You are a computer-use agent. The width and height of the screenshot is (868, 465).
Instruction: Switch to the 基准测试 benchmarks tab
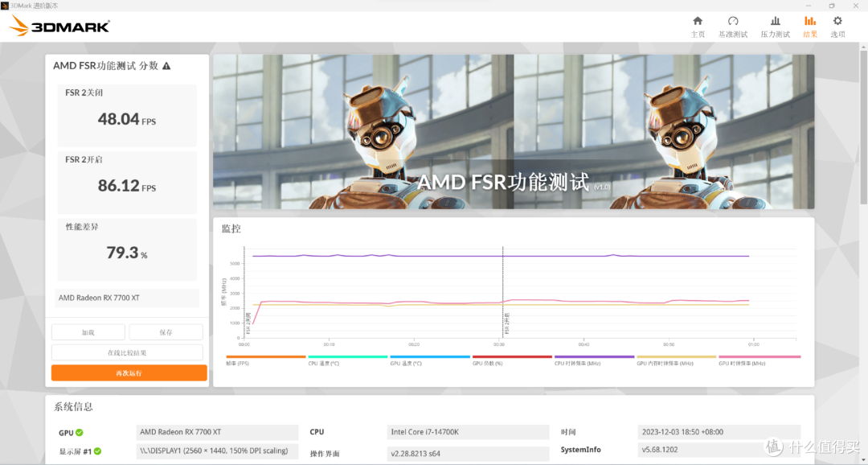tap(733, 27)
